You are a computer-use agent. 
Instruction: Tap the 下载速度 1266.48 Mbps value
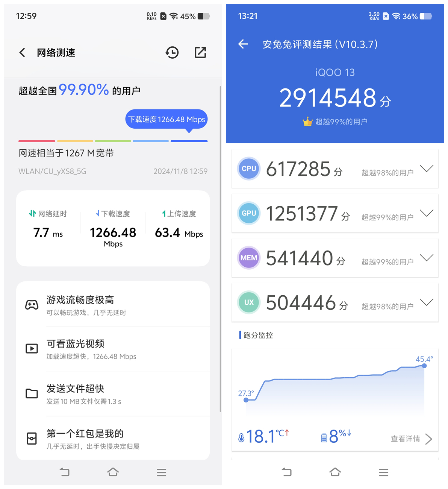click(x=113, y=237)
